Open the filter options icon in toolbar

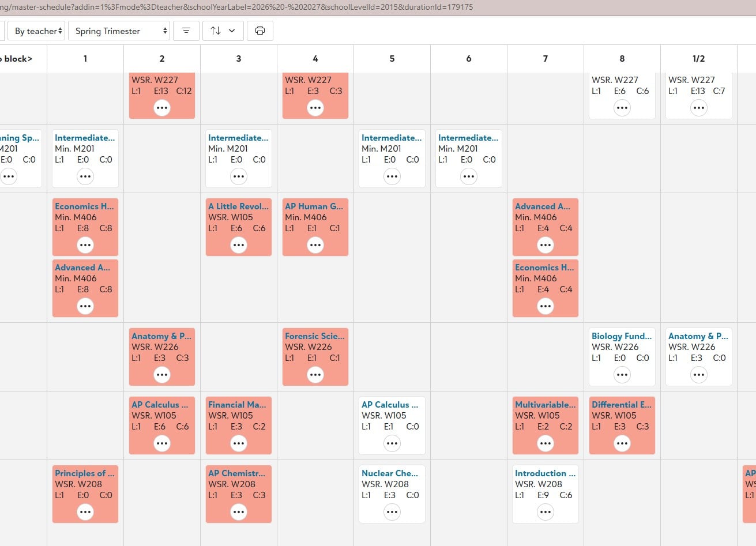pos(186,31)
